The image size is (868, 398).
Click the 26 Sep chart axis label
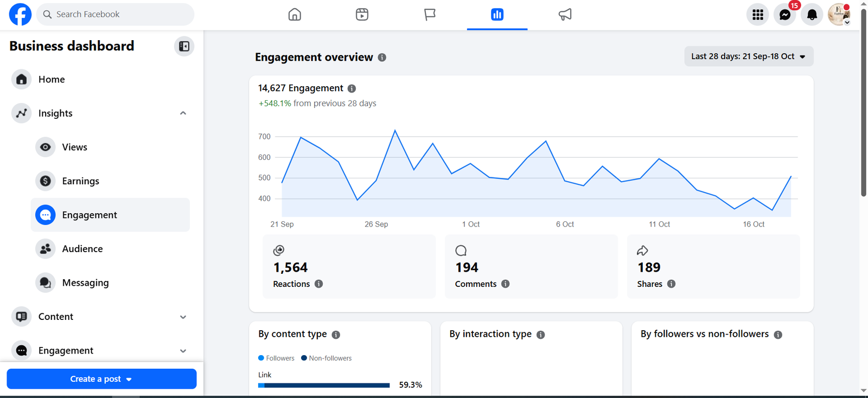(x=376, y=224)
